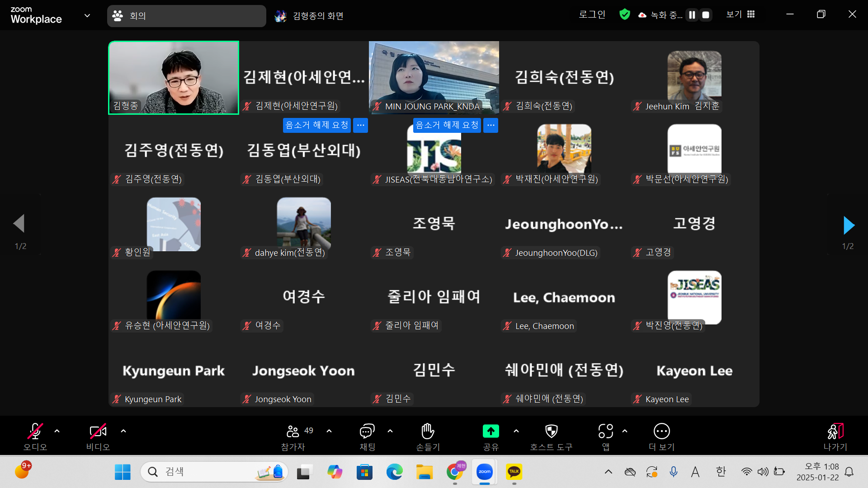Start video with the camera button
This screenshot has width=868, height=488.
pyautogui.click(x=98, y=432)
